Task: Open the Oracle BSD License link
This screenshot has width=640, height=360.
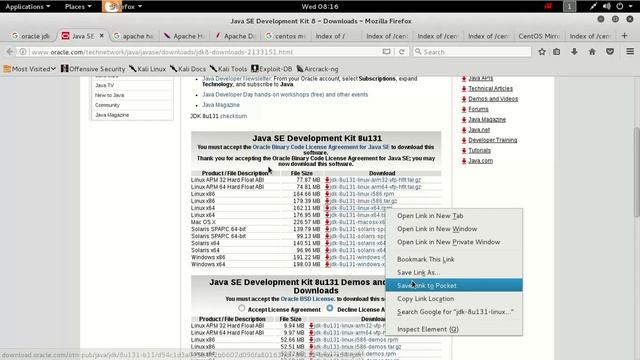Action: coord(307,299)
